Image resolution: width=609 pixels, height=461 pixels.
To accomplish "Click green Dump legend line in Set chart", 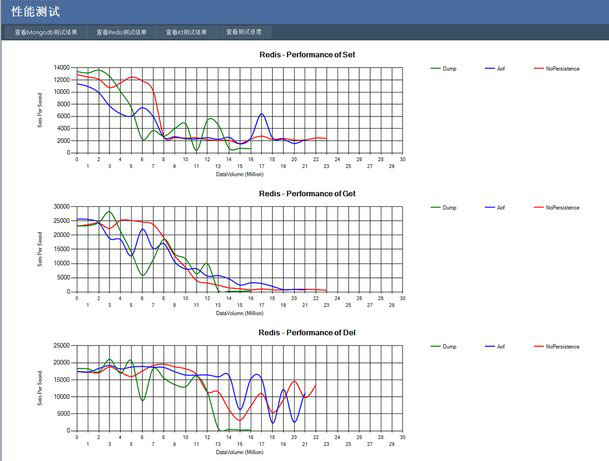I will (435, 68).
